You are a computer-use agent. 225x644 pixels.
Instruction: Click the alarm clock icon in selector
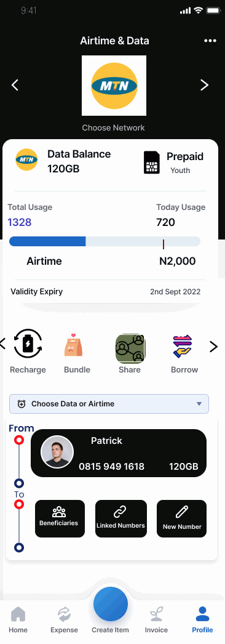pos(22,404)
